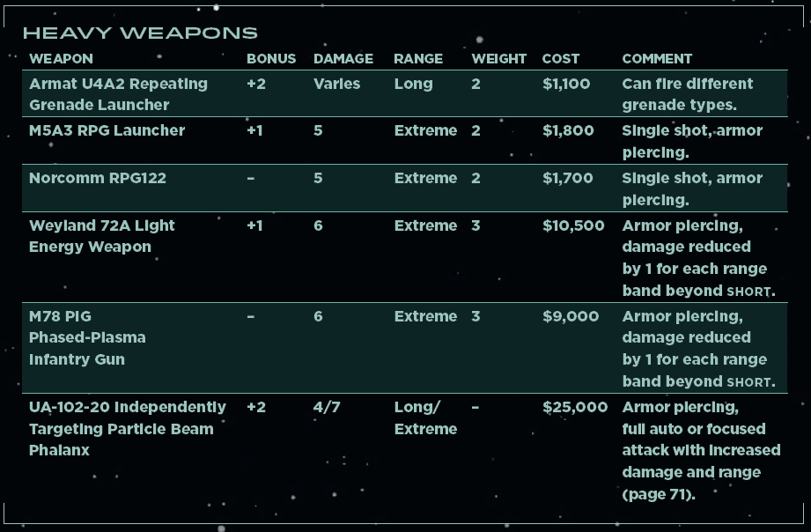Screen dimensions: 811x532
Task: Select the Norcomm RPG122 weapon name
Action: 97,178
